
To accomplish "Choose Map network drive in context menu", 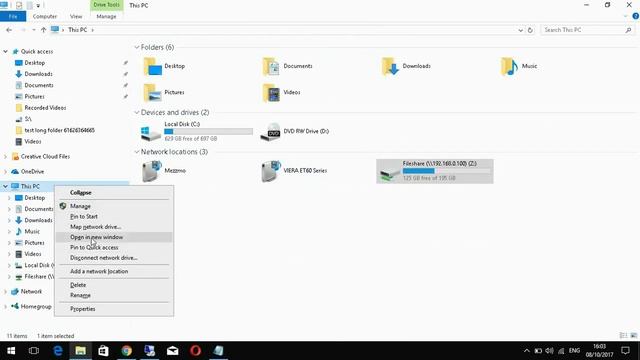I will [114, 227].
